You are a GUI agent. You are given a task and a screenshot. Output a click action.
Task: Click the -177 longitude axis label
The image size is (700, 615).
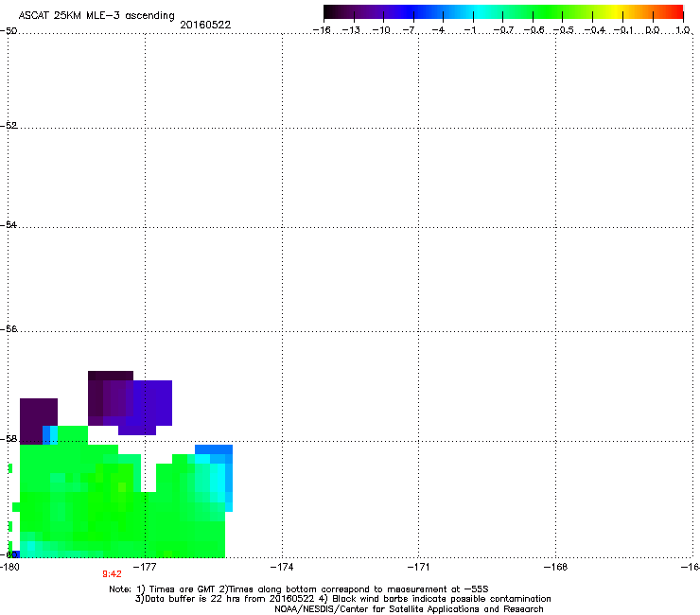(145, 567)
